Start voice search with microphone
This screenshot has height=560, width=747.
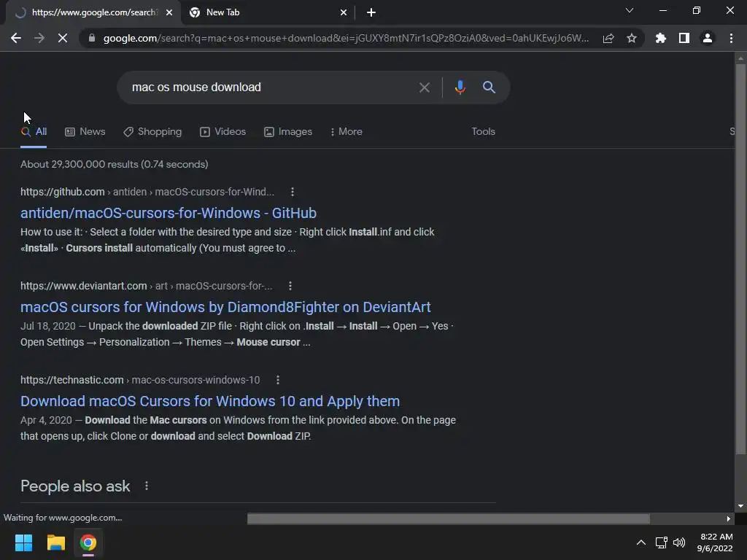[x=460, y=87]
